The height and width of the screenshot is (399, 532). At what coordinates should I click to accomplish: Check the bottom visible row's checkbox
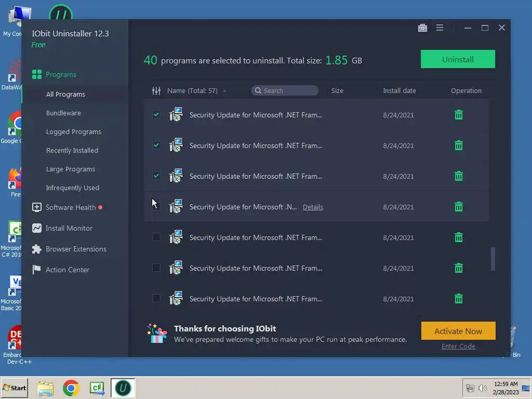pyautogui.click(x=156, y=298)
